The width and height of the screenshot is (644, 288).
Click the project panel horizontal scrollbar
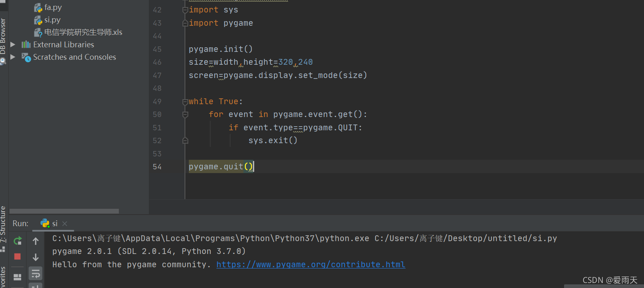pos(64,211)
